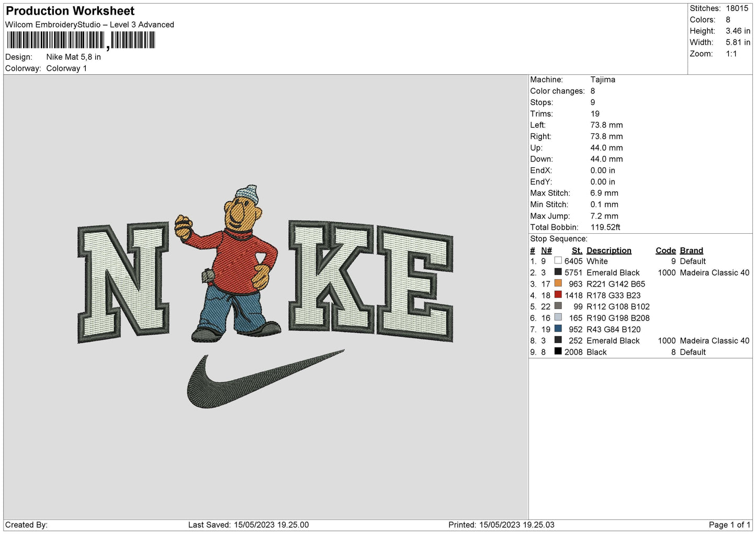The height and width of the screenshot is (534, 756).
Task: Click the Min Stitch value 0.1 mm
Action: [604, 204]
